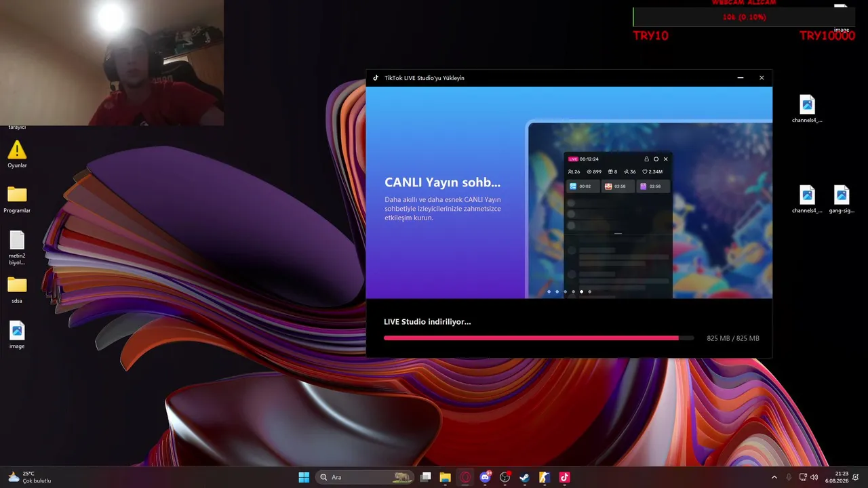Open the Windows Start menu
The width and height of the screenshot is (868, 488).
click(x=304, y=477)
